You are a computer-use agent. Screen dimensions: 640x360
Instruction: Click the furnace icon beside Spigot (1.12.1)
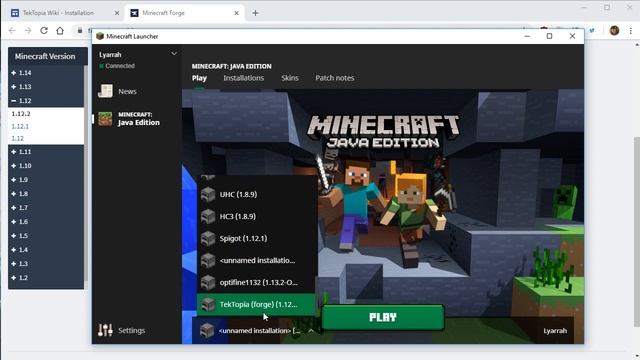point(208,238)
